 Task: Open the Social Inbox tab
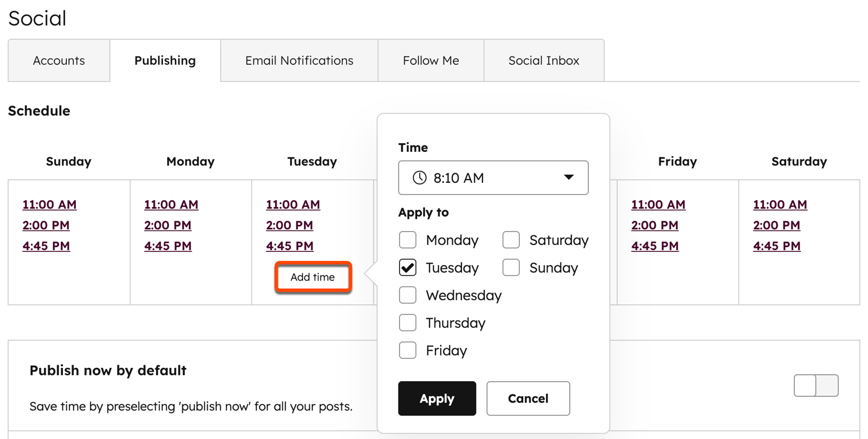[x=544, y=60]
